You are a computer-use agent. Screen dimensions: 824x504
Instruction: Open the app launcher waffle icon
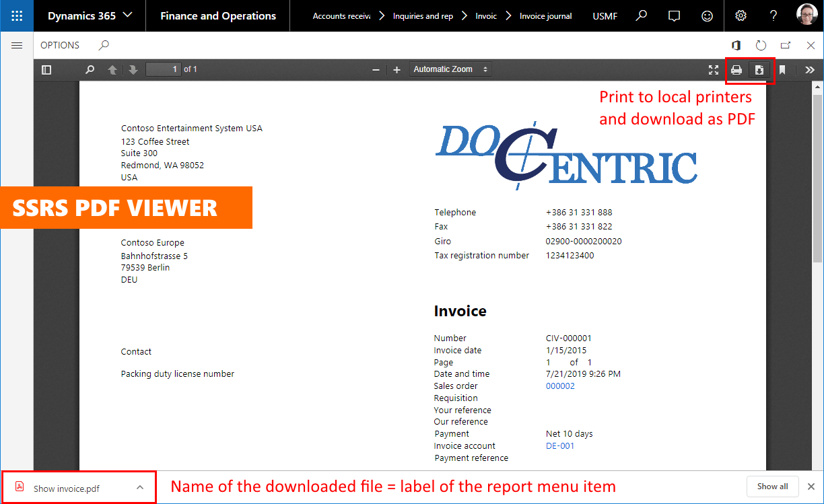click(17, 15)
